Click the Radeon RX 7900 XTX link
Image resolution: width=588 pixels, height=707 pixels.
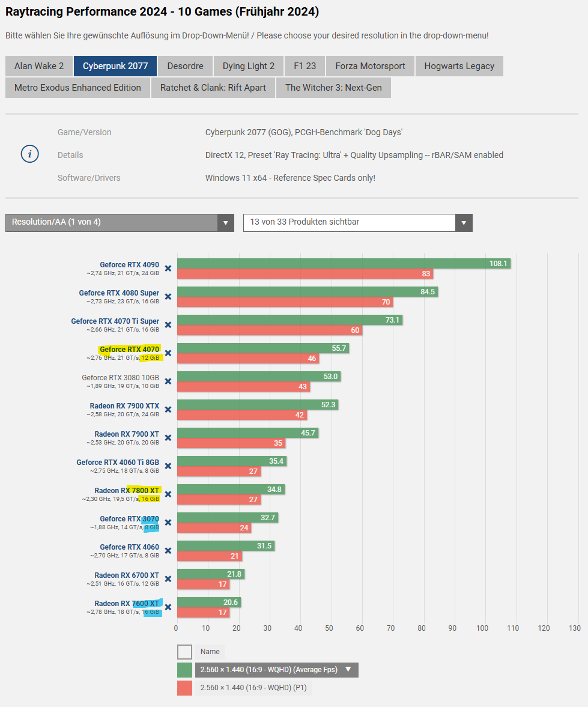(124, 406)
